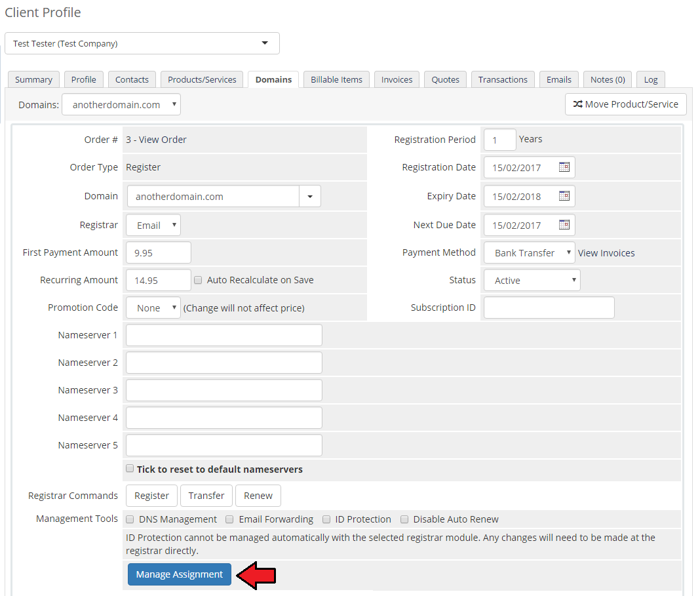The width and height of the screenshot is (700, 596).
Task: Switch to Summary tab
Action: pos(33,79)
